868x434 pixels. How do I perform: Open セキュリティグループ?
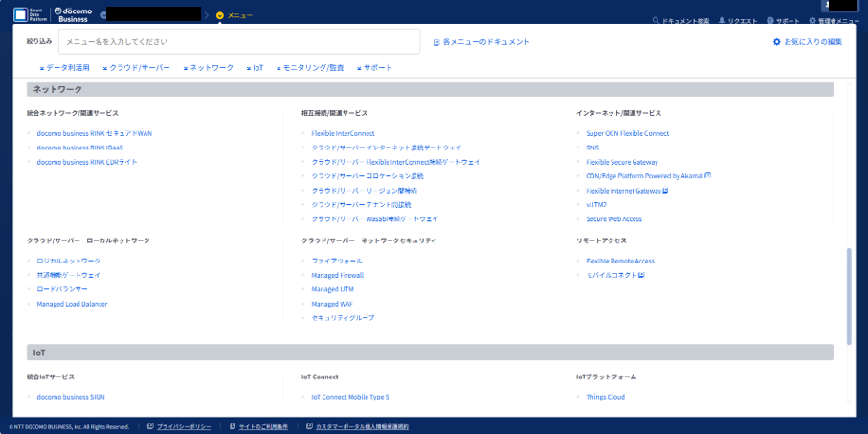coord(343,318)
